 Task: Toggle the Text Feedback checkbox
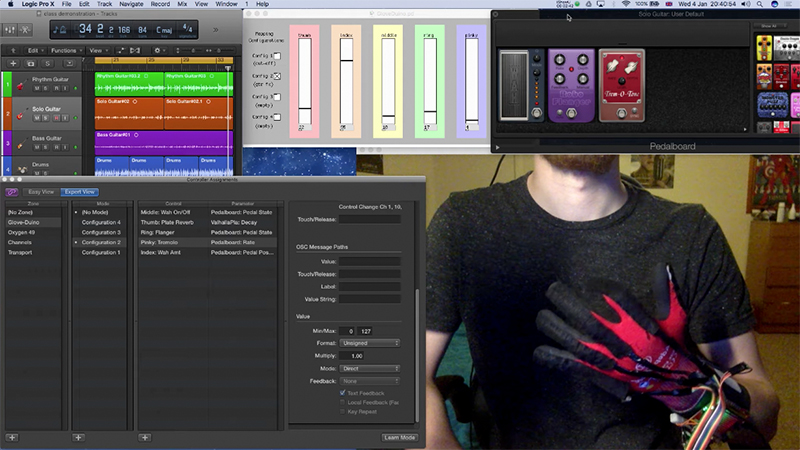pyautogui.click(x=342, y=393)
